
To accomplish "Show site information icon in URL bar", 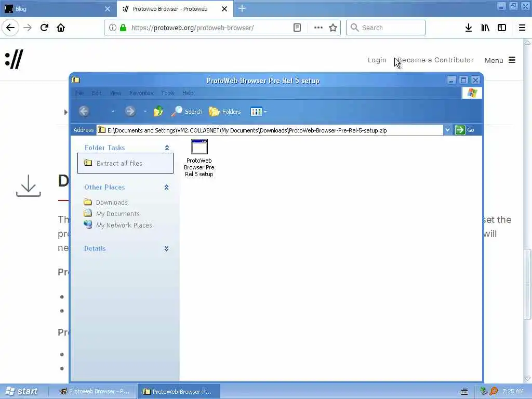I will click(x=112, y=28).
